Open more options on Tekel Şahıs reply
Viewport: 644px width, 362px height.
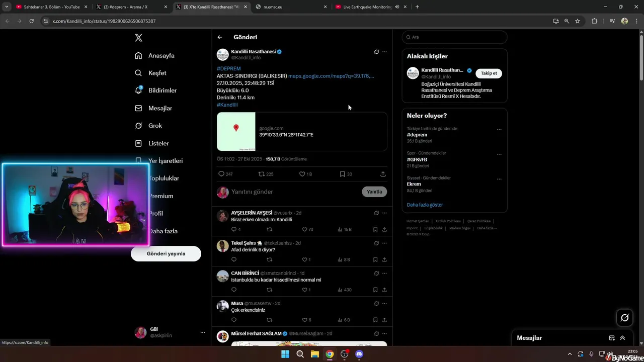tap(384, 243)
